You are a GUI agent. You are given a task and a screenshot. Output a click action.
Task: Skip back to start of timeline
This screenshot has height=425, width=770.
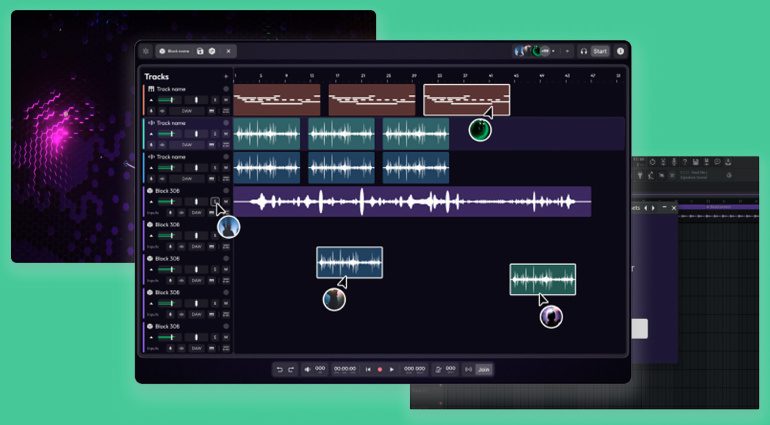pos(368,369)
